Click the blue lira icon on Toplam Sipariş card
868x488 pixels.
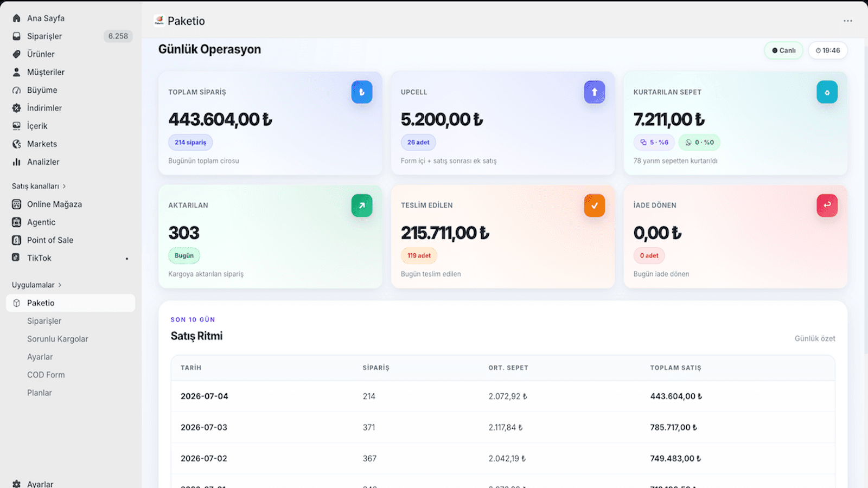point(362,92)
